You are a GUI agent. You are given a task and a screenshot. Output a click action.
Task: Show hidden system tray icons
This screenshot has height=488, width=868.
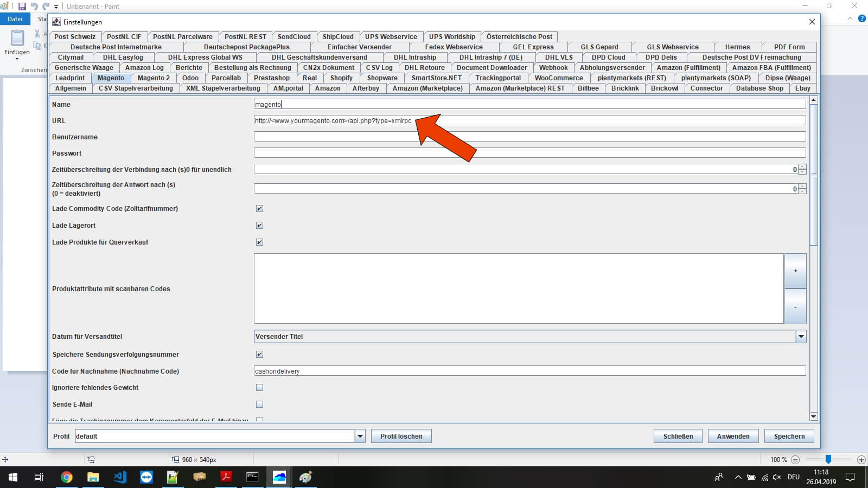coord(738,477)
